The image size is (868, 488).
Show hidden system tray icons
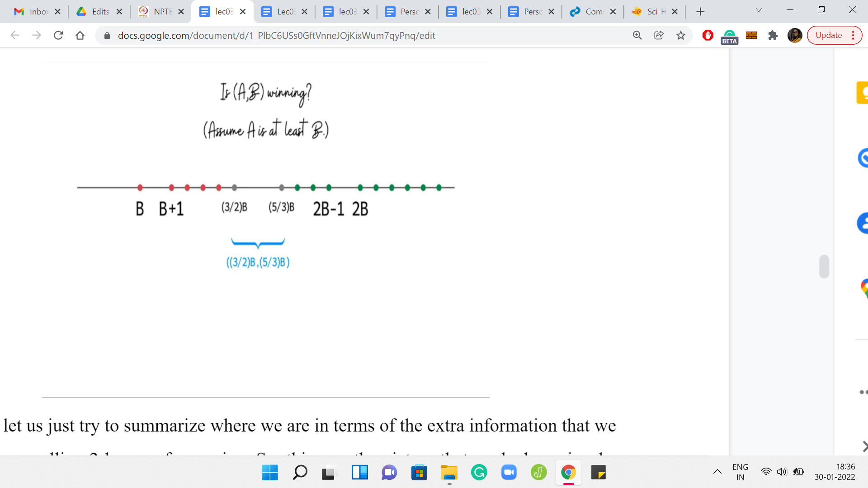pyautogui.click(x=717, y=472)
